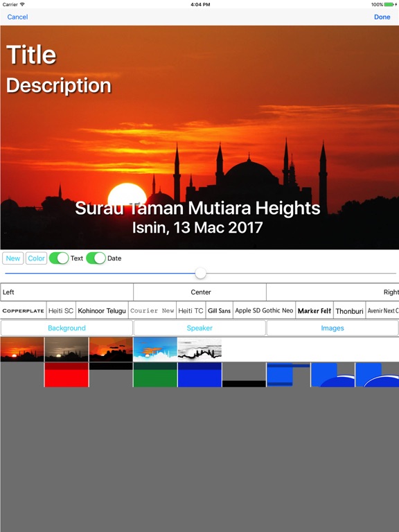
Task: Choose the Kohinoor Telugu font
Action: 102,310
